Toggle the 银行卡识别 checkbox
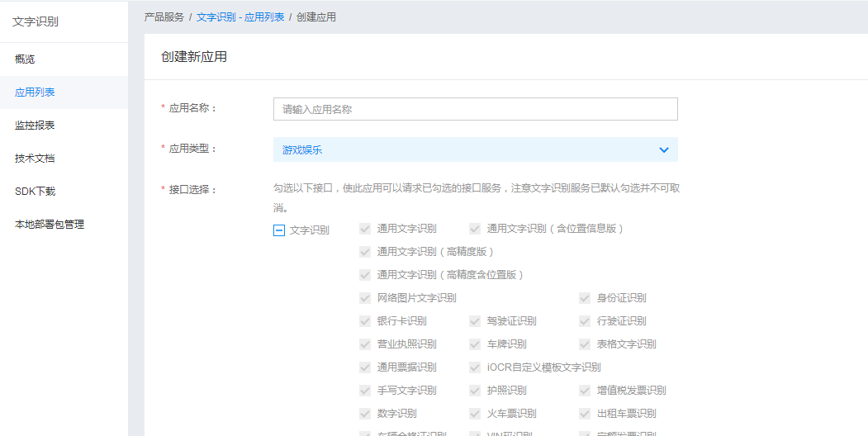Screen dimensions: 868x436 [x=365, y=321]
